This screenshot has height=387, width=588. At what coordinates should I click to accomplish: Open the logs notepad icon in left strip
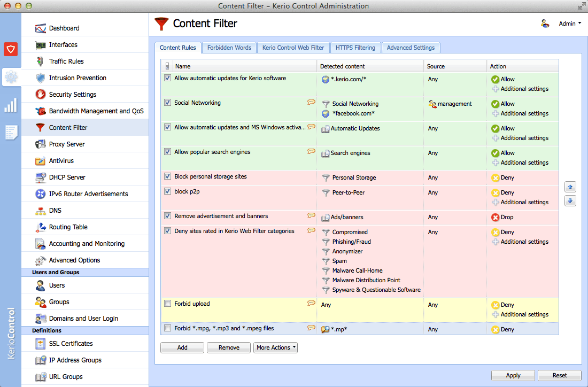pos(11,133)
